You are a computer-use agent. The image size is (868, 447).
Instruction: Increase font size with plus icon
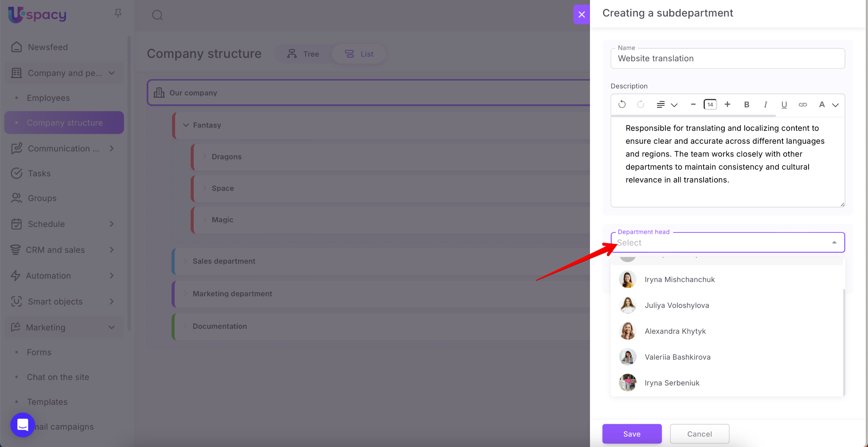pyautogui.click(x=727, y=104)
